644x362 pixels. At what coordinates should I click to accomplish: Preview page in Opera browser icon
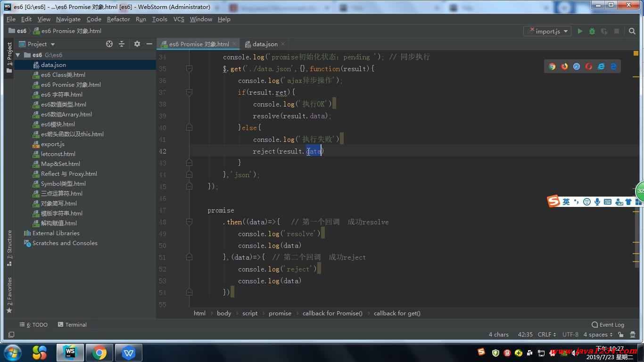click(589, 66)
